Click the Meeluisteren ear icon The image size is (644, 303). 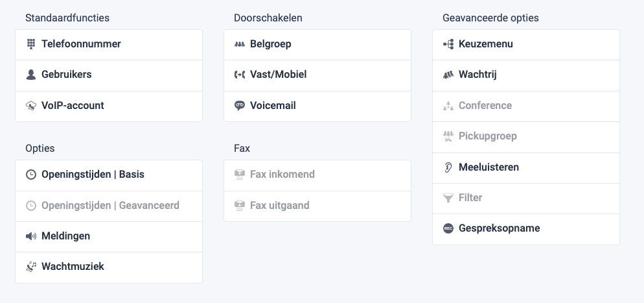pyautogui.click(x=448, y=167)
